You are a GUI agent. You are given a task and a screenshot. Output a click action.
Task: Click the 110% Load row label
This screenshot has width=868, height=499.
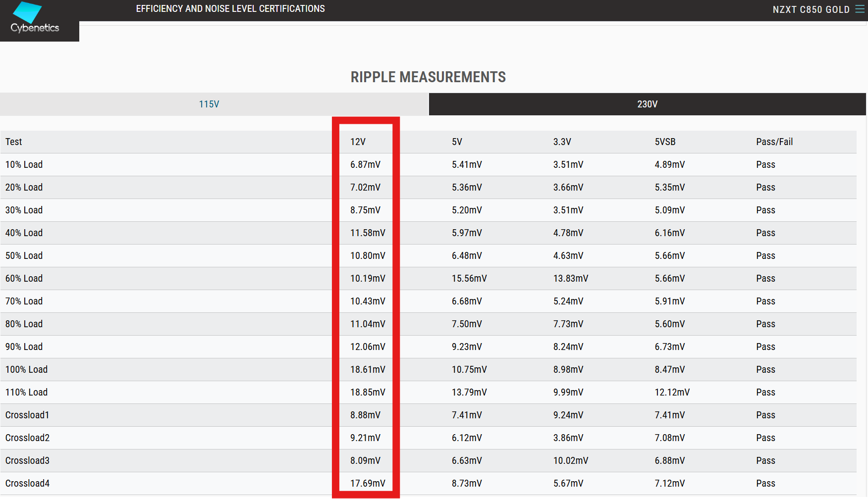26,393
